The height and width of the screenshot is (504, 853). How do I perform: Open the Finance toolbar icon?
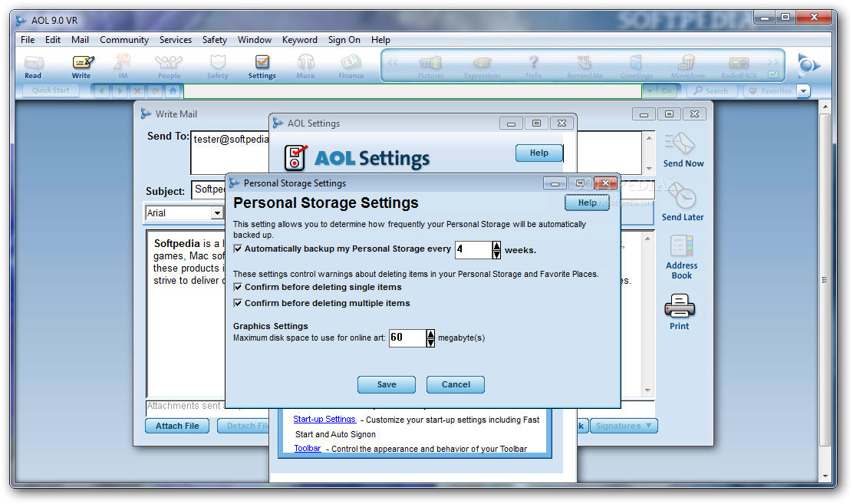(351, 68)
